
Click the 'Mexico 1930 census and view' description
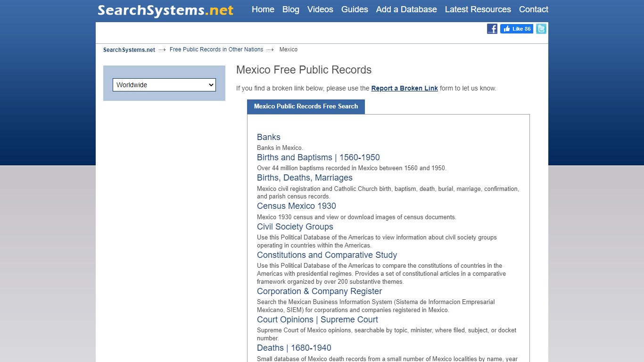(356, 217)
